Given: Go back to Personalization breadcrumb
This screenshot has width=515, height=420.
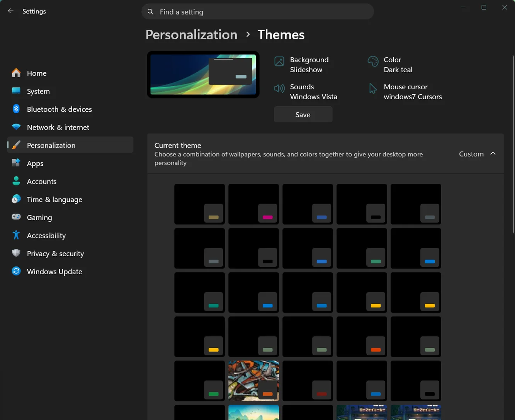Looking at the screenshot, I should tap(191, 35).
